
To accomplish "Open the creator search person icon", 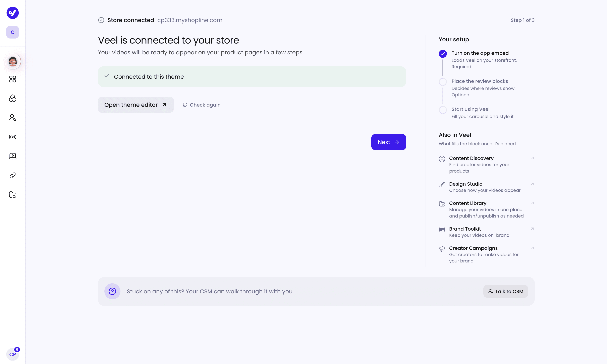I will (x=12, y=118).
